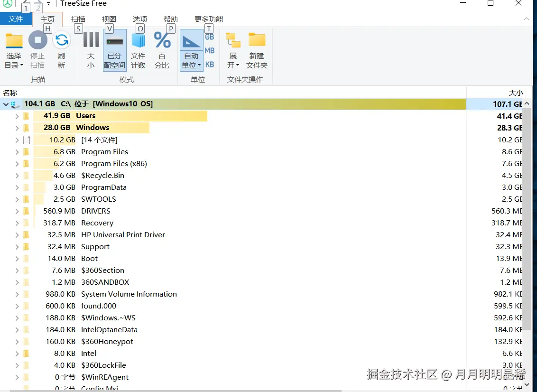Click the Recovery folder icon
537x392 pixels.
pos(27,223)
